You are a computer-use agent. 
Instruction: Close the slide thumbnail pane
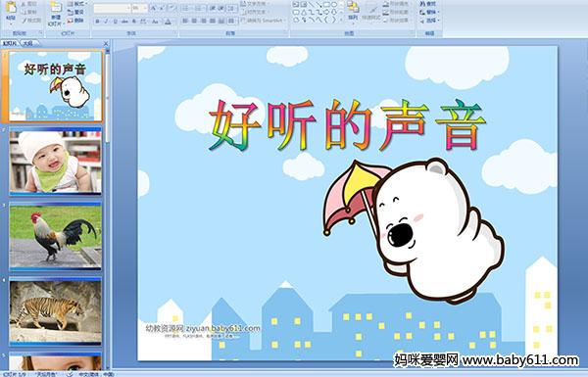(106, 43)
